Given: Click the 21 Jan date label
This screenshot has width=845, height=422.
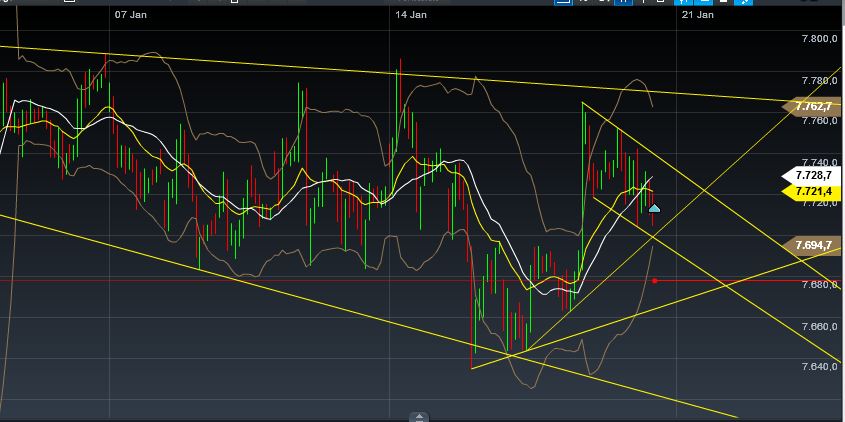Looking at the screenshot, I should (697, 15).
